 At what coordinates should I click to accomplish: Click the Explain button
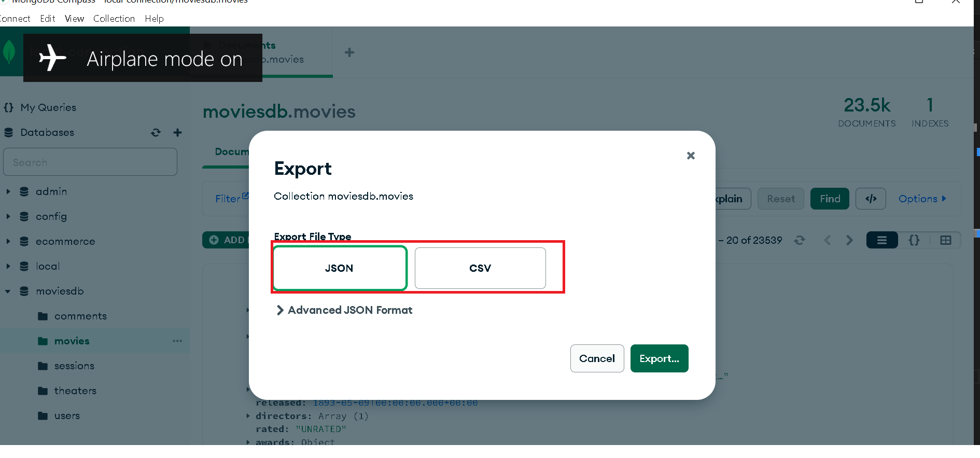732,199
